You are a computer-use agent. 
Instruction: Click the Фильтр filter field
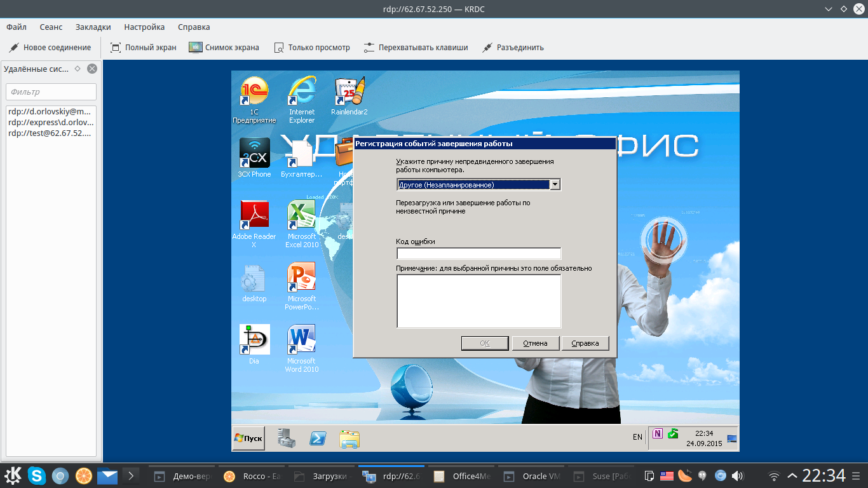coord(51,91)
